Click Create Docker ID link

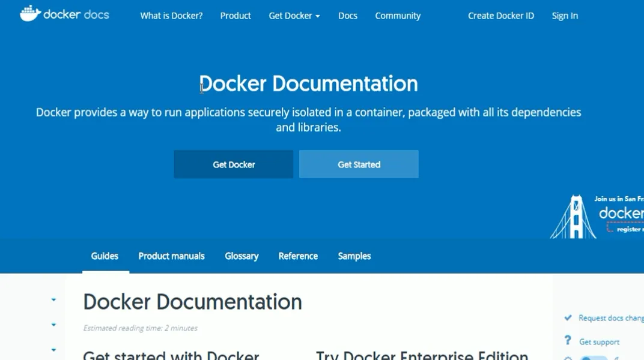tap(500, 16)
